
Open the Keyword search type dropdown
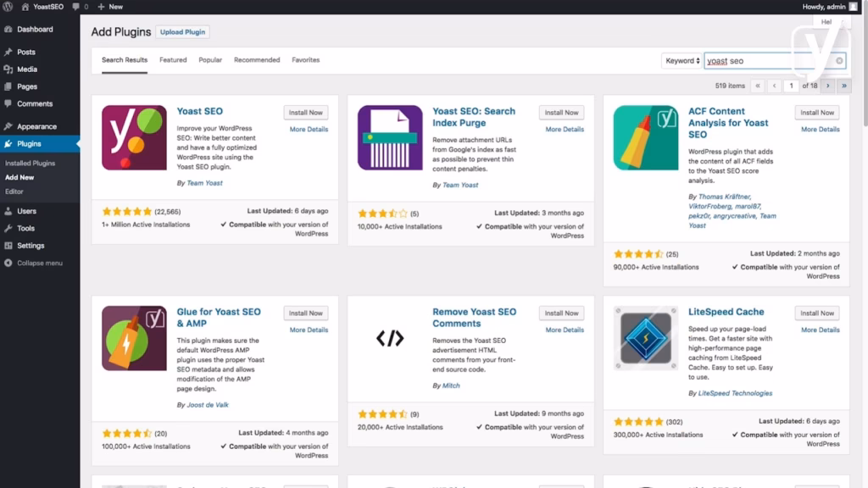683,60
